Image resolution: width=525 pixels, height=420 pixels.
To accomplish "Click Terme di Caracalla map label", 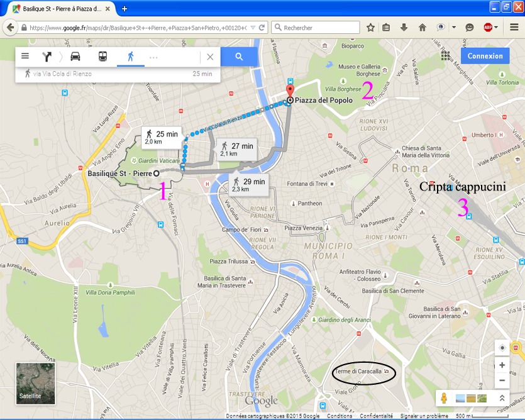I will tap(358, 372).
